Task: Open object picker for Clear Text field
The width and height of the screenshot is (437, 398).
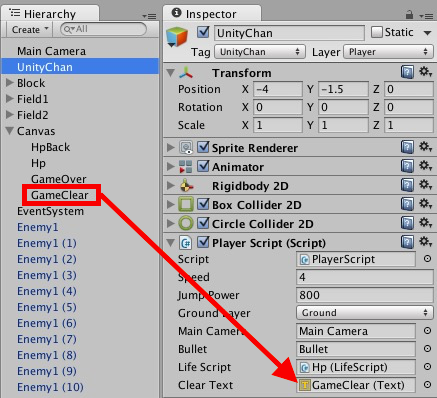Action: (427, 385)
